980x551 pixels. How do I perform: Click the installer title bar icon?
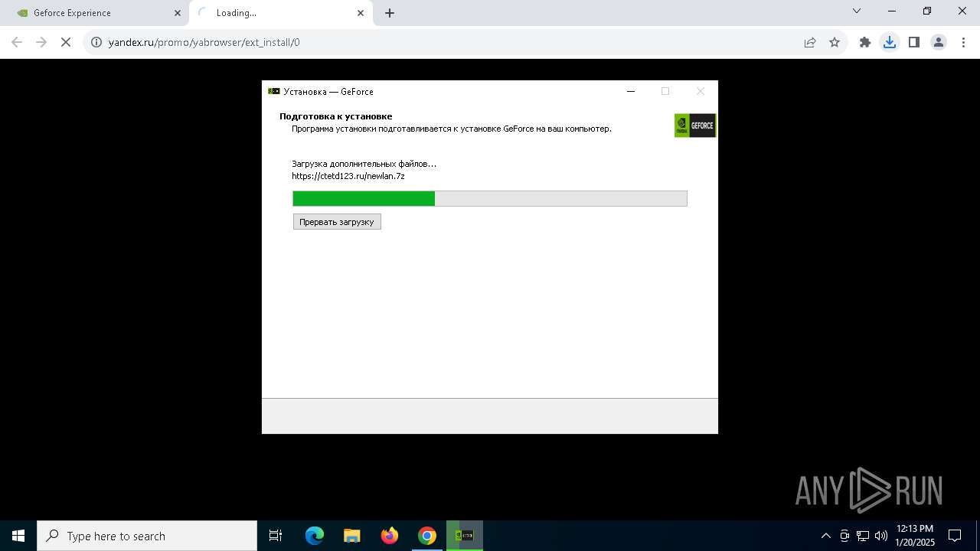tap(274, 91)
